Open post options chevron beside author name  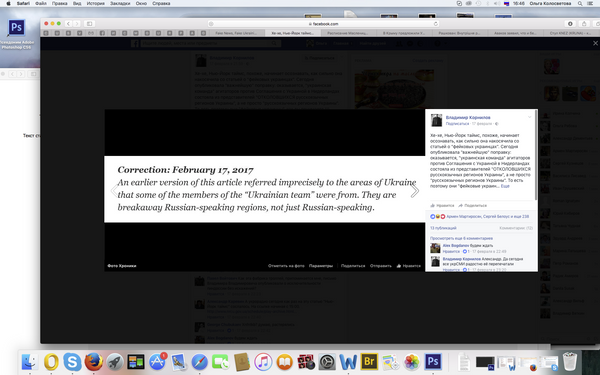tap(530, 117)
